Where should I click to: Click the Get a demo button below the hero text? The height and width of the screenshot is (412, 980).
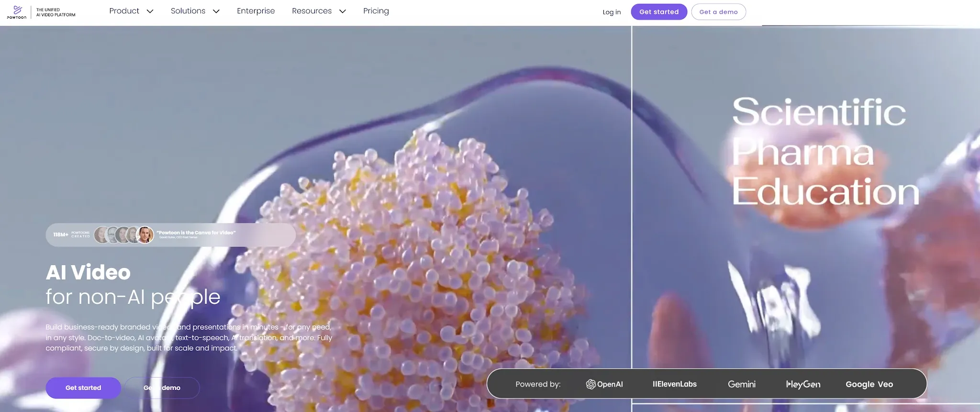(162, 388)
